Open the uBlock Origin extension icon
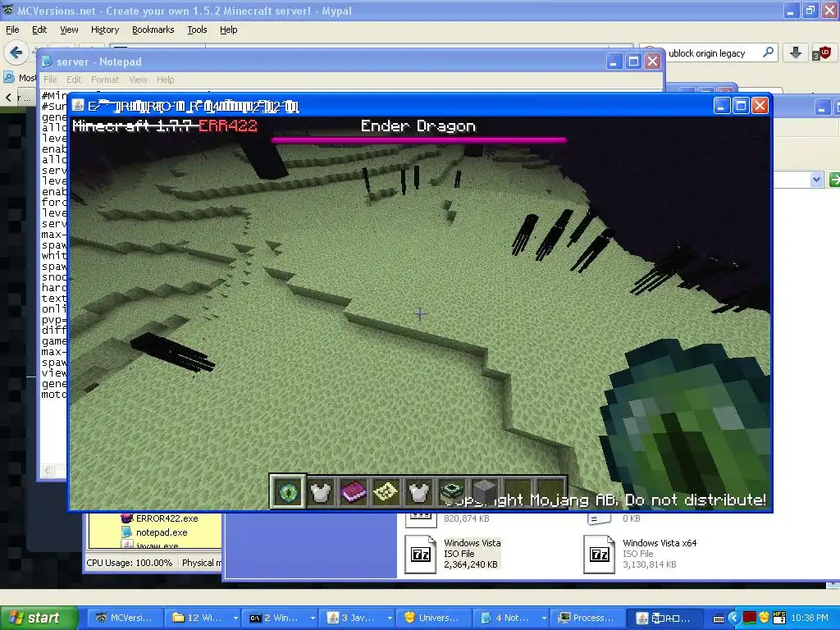The height and width of the screenshot is (630, 840). click(822, 52)
